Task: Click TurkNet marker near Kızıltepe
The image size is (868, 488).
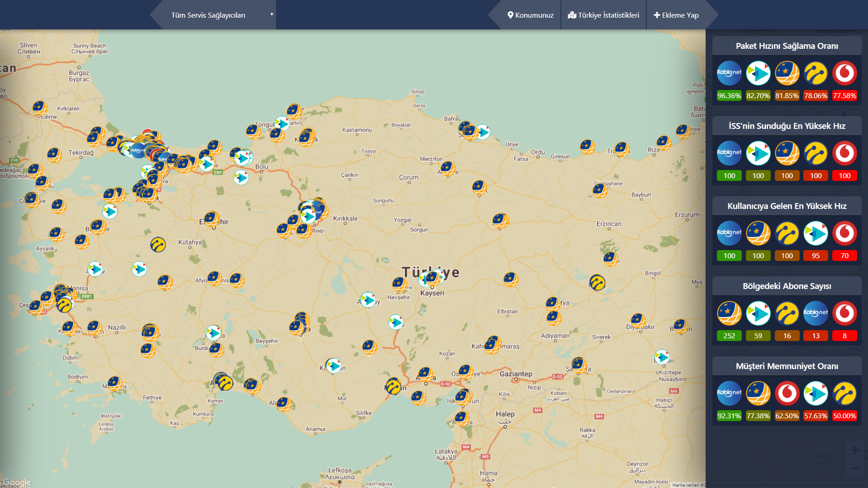Action: [662, 357]
